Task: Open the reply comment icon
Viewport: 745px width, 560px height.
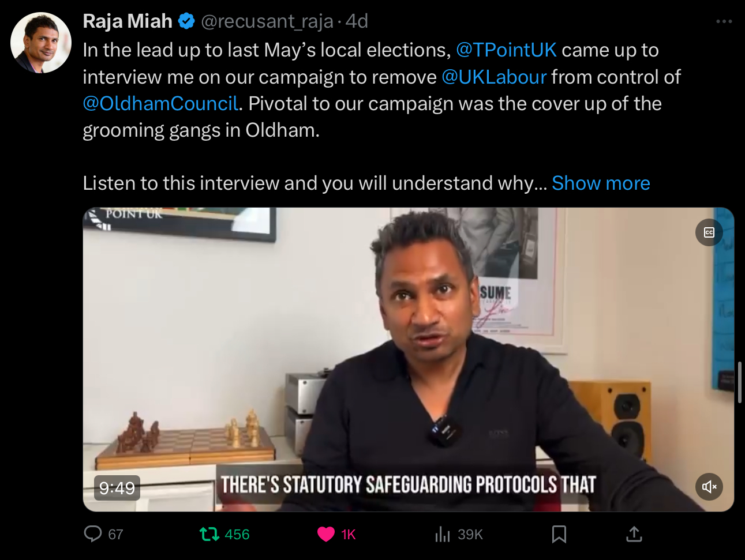Action: 92,534
